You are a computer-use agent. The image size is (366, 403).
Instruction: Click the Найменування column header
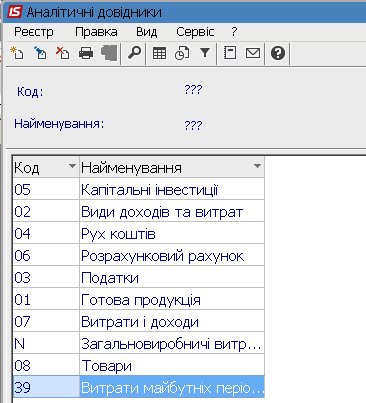172,167
